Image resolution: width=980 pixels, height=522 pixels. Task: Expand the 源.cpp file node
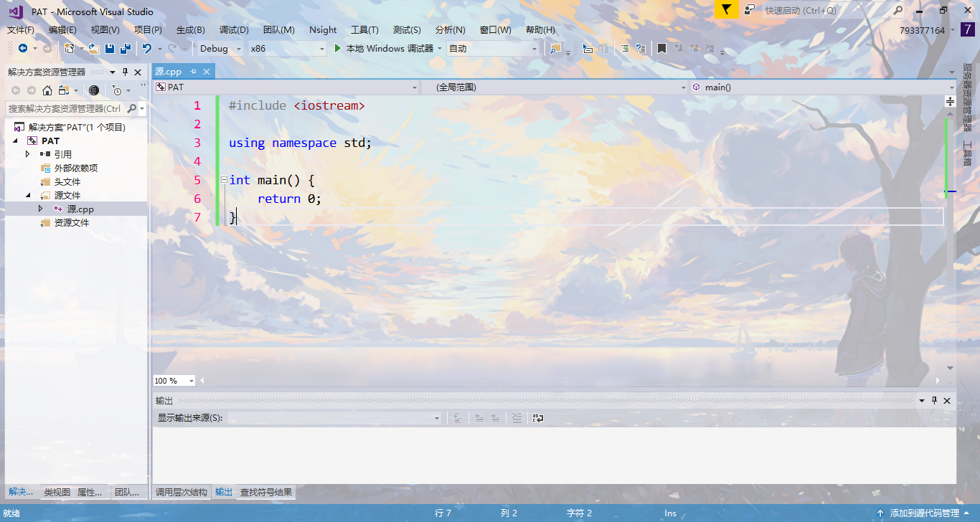tap(41, 209)
